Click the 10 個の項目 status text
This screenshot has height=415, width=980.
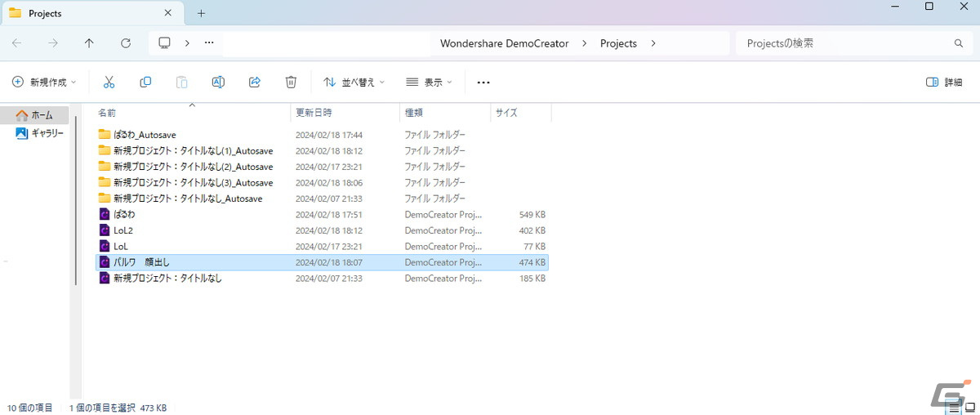point(30,407)
